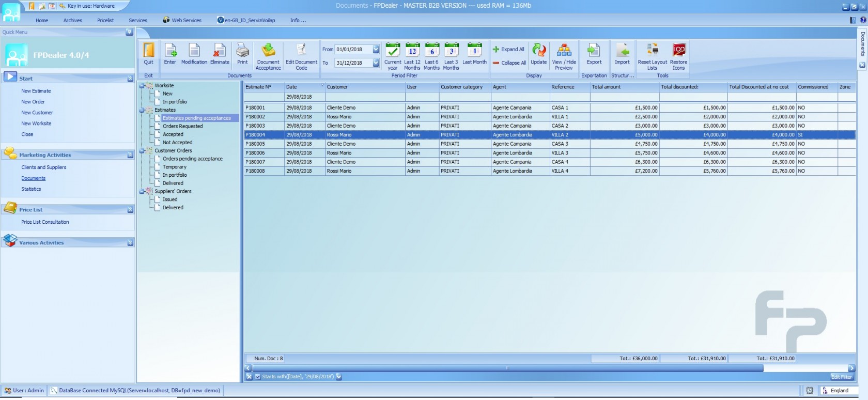This screenshot has width=868, height=400.
Task: Expand the Various Activities section
Action: (130, 243)
